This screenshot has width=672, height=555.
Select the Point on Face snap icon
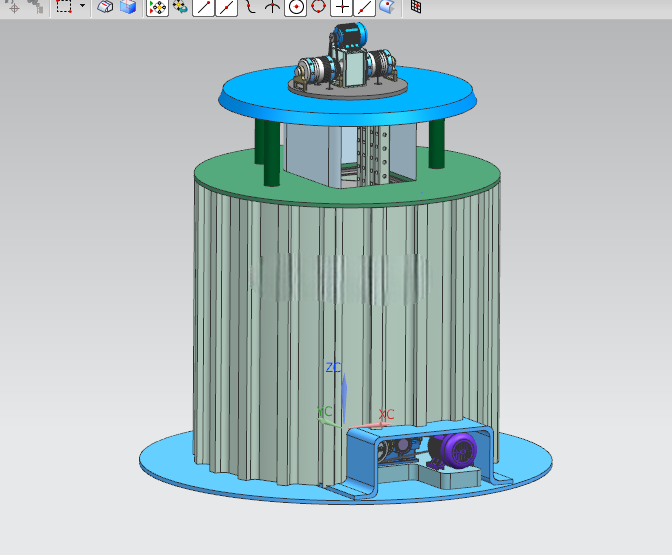[x=387, y=6]
